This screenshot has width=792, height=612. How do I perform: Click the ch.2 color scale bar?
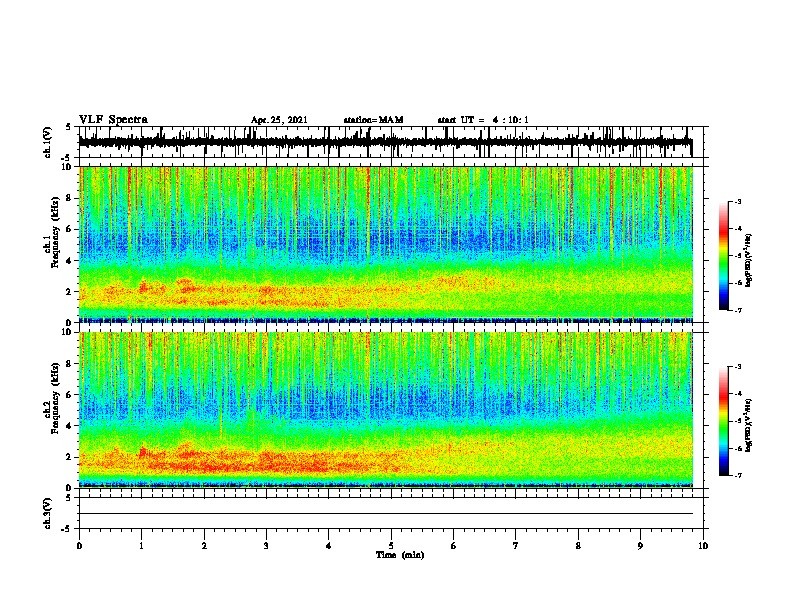tap(724, 421)
